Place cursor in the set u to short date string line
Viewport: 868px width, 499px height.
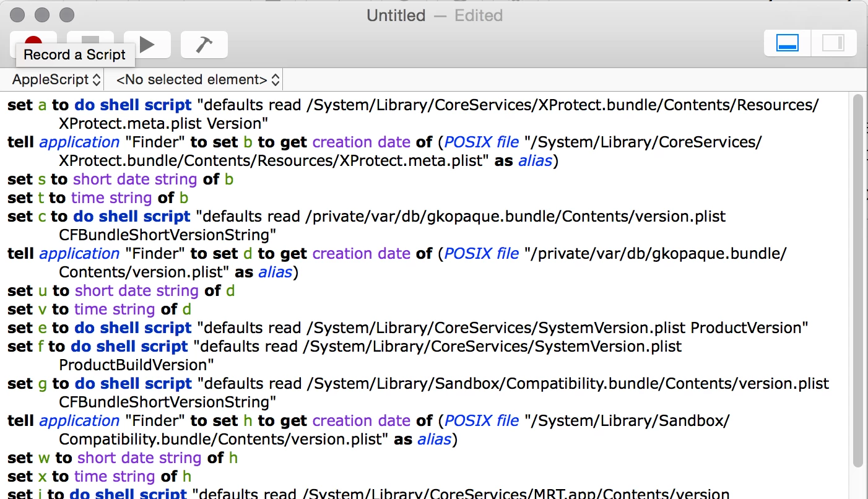(x=121, y=290)
